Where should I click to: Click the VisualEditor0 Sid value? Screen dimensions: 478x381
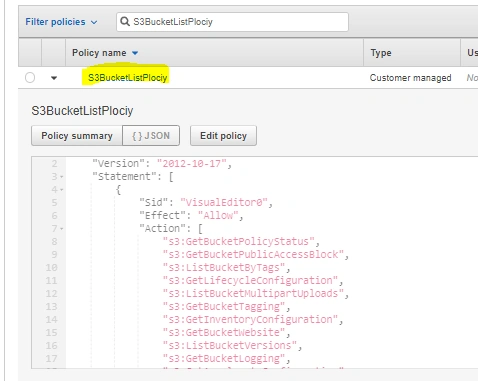point(224,203)
